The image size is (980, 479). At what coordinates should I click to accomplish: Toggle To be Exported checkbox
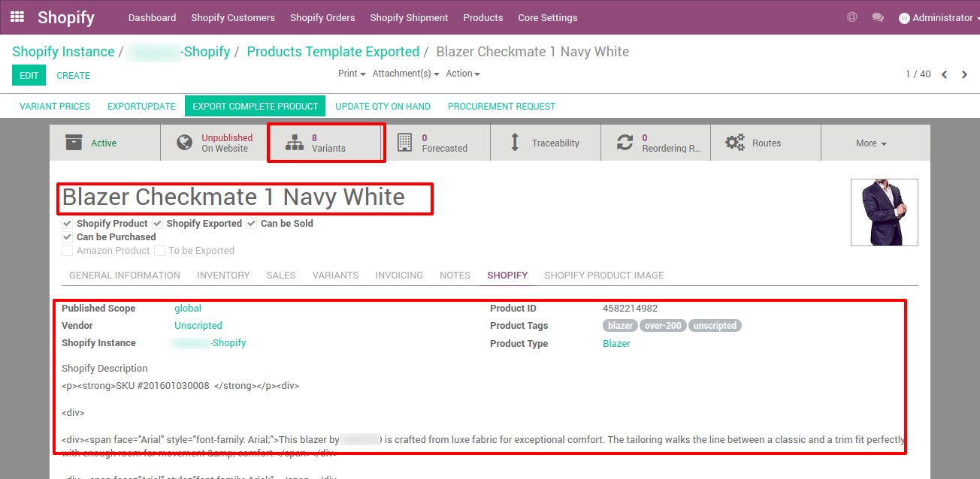point(159,251)
